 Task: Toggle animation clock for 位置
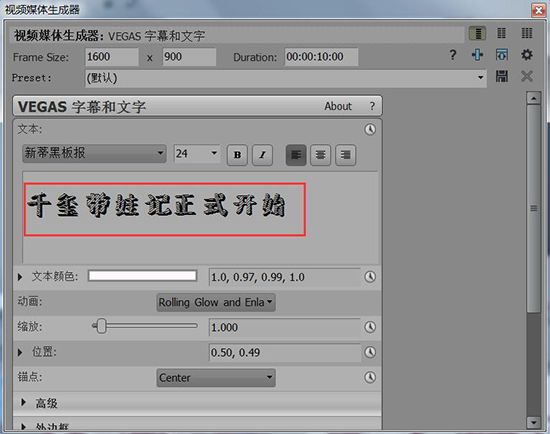coord(370,352)
